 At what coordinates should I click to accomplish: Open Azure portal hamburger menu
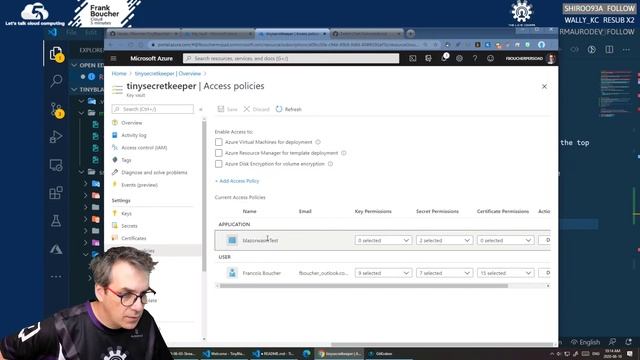click(x=113, y=58)
